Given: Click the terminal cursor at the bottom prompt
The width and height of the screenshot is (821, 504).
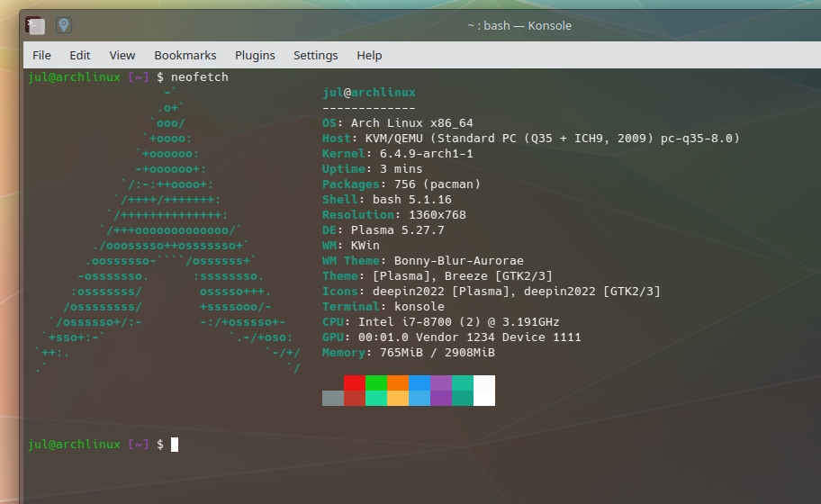Looking at the screenshot, I should 175,445.
